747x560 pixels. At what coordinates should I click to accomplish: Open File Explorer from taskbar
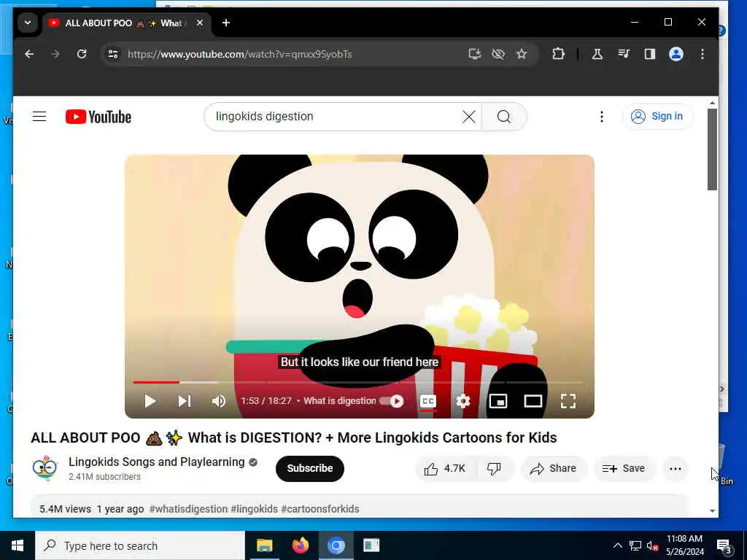tap(264, 545)
